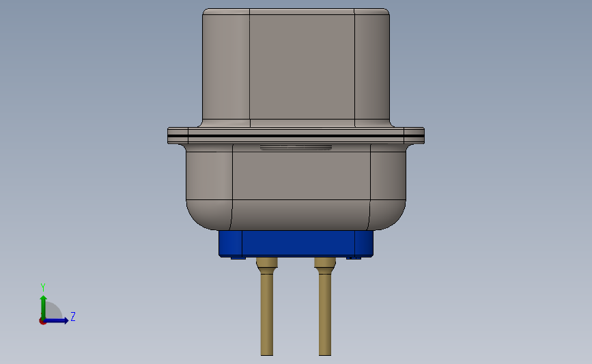Screen dimensions: 592x364
Task: Select the right brass pin
Action: [x=325, y=307]
